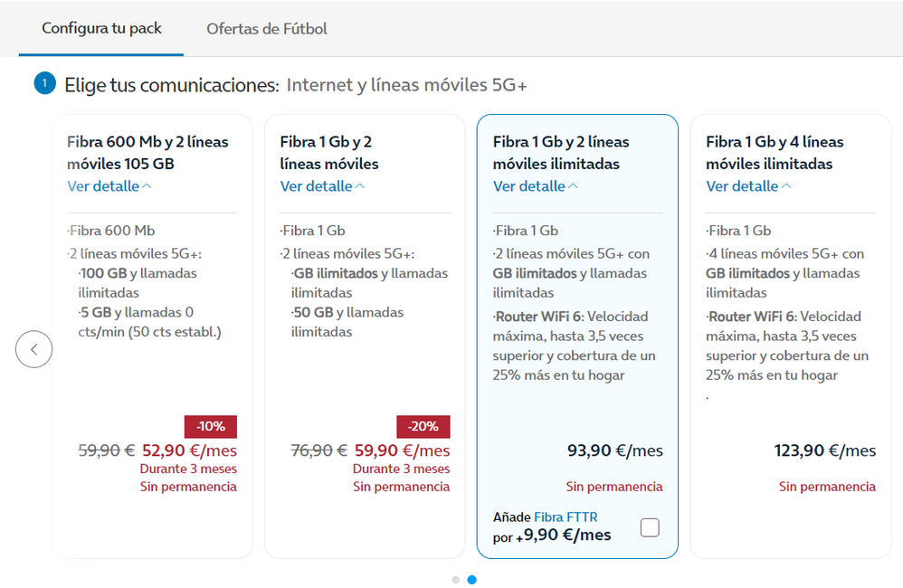Click the second carousel page dot
Screen dimensions: 903x588
tap(471, 579)
